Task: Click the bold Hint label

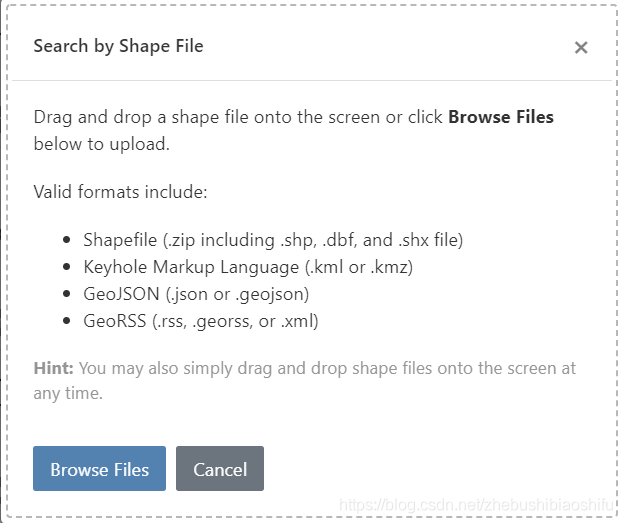Action: [x=54, y=368]
